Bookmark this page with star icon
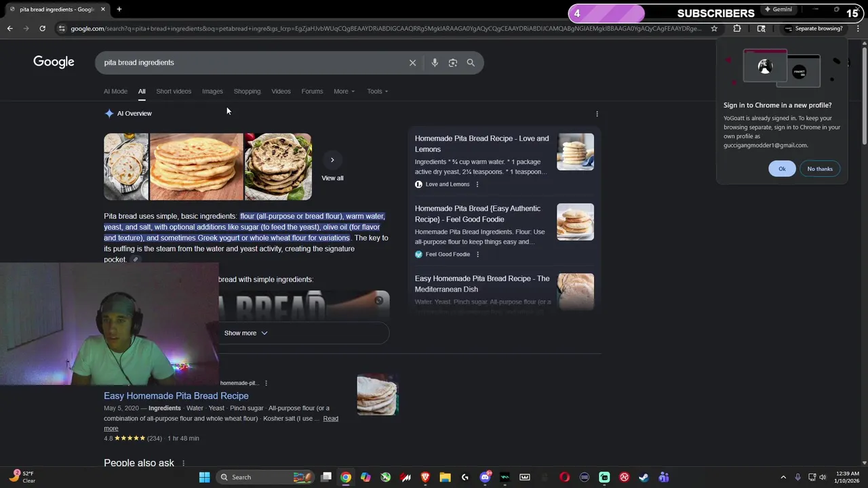This screenshot has width=868, height=488. [x=714, y=28]
